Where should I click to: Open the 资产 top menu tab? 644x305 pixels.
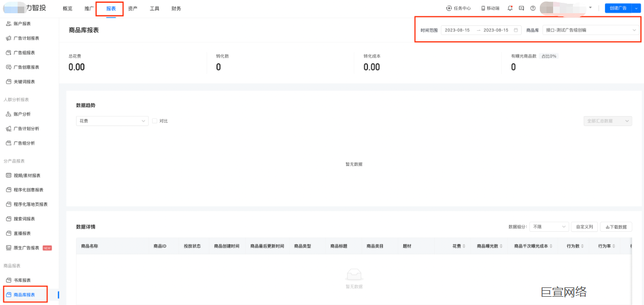(x=133, y=9)
